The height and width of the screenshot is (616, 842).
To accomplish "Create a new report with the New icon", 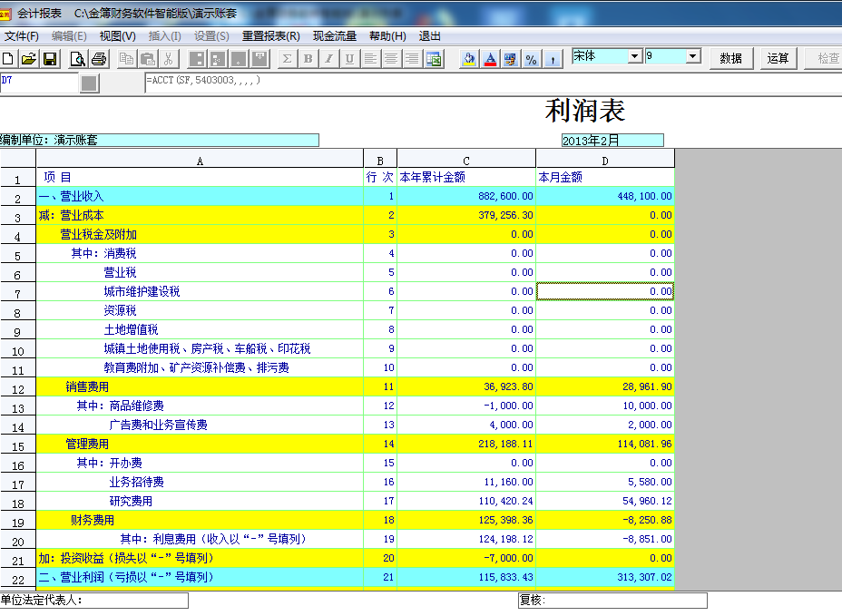I will click(8, 59).
